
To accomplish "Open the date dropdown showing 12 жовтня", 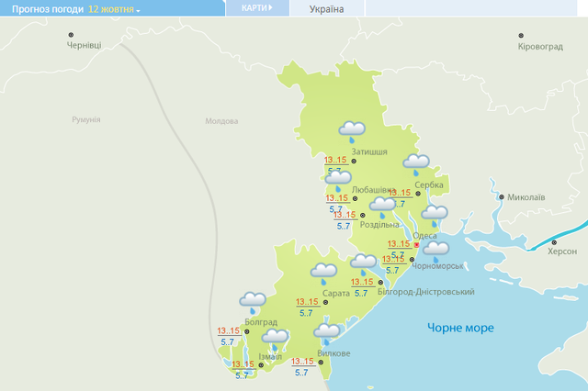I will (114, 8).
